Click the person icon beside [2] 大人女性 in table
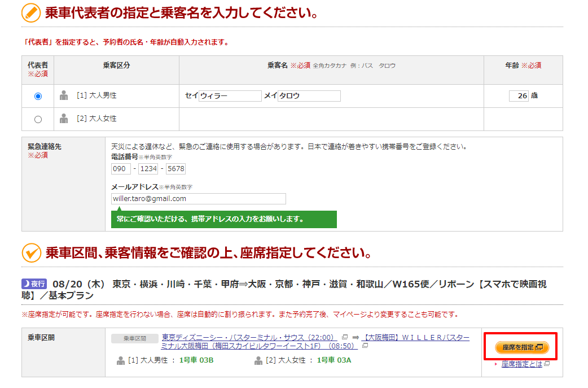 pos(64,118)
